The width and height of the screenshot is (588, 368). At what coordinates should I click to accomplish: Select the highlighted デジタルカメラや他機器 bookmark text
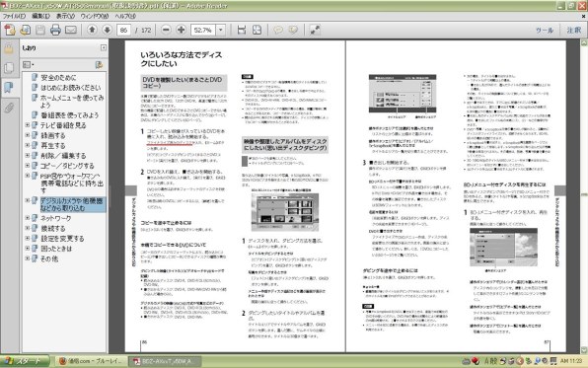tap(72, 204)
